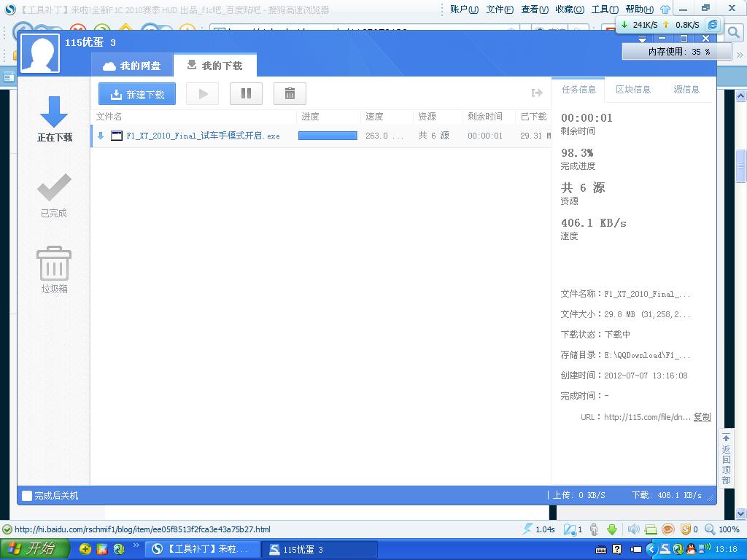Click the 内存使用 memory usage indicator
The height and width of the screenshot is (560, 747).
(676, 52)
